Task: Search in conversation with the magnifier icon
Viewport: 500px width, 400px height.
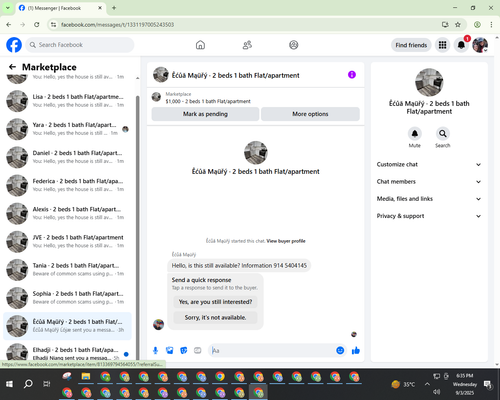Action: [x=443, y=134]
